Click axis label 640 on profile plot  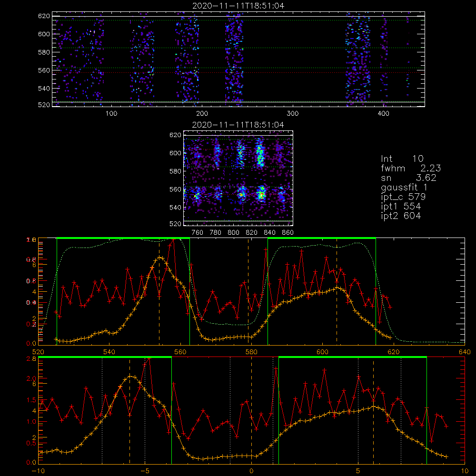pos(465,352)
